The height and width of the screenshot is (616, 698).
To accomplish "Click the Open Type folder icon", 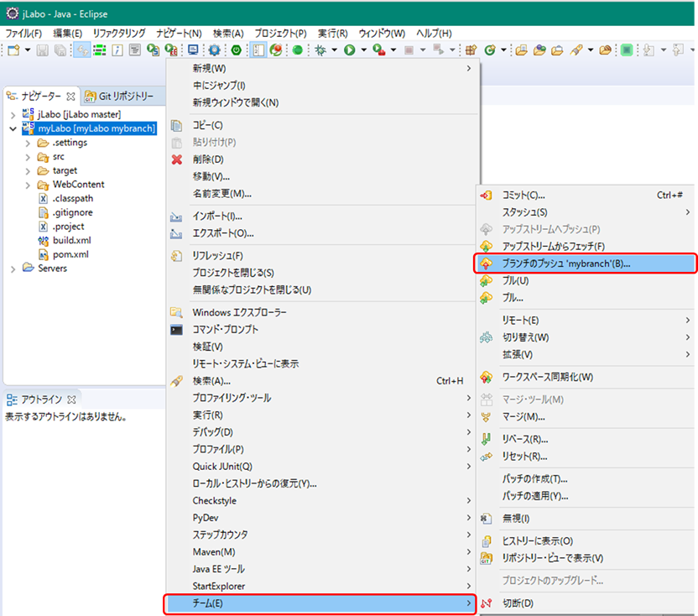I will 522,50.
